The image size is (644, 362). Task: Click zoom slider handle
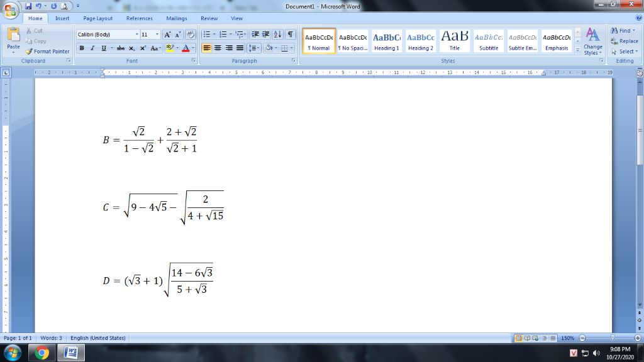[613, 337]
